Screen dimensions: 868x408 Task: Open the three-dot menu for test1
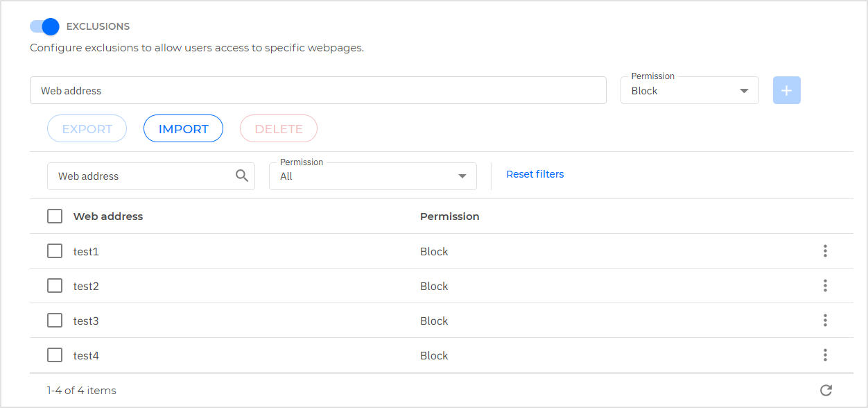click(x=824, y=251)
